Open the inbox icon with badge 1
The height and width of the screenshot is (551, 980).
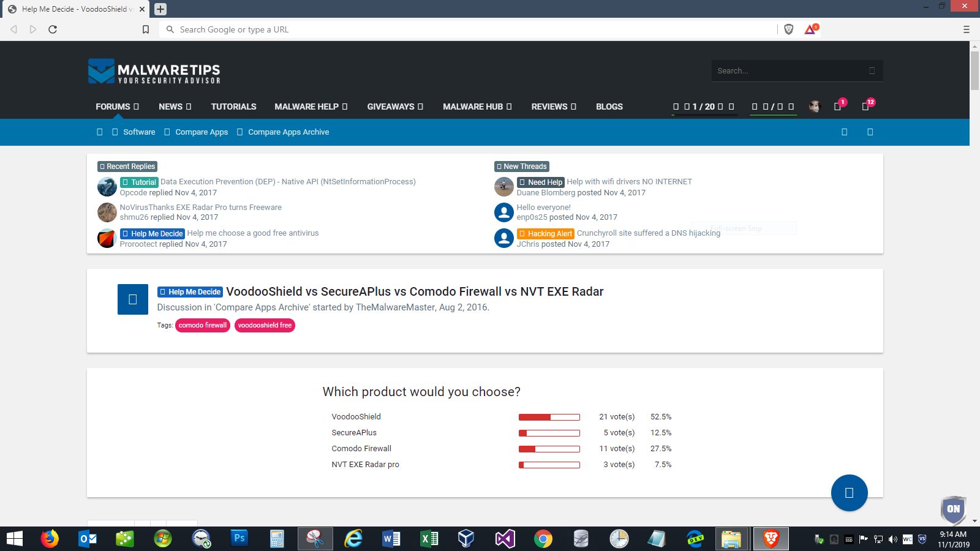tap(839, 106)
